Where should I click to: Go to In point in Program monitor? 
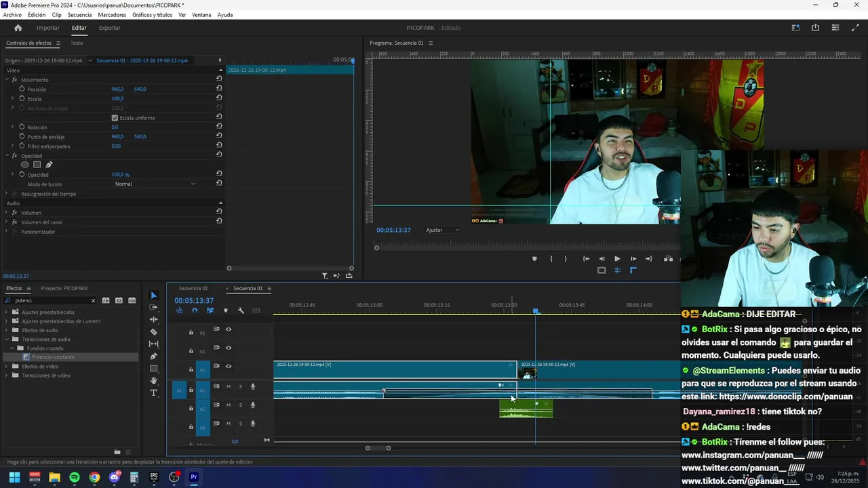(x=586, y=259)
